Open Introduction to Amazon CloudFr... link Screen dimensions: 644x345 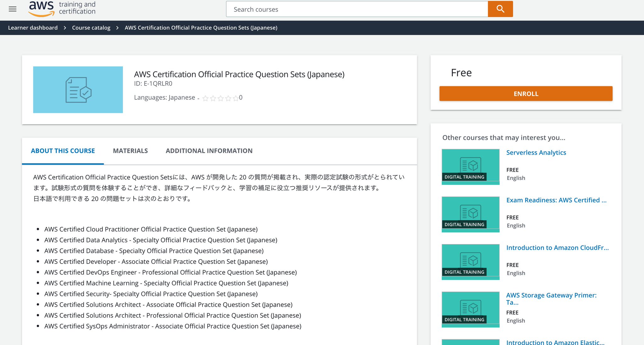[x=557, y=248]
